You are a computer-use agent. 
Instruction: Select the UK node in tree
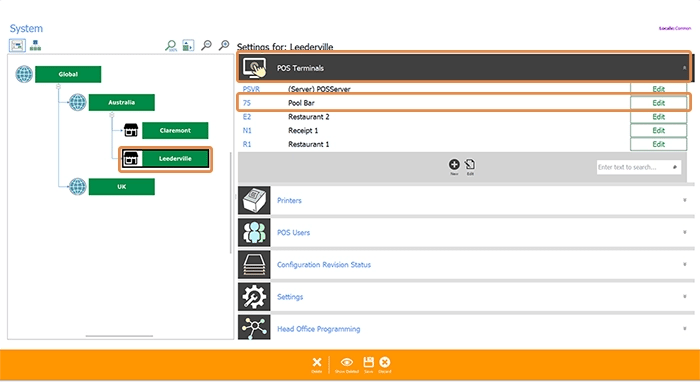coord(121,187)
